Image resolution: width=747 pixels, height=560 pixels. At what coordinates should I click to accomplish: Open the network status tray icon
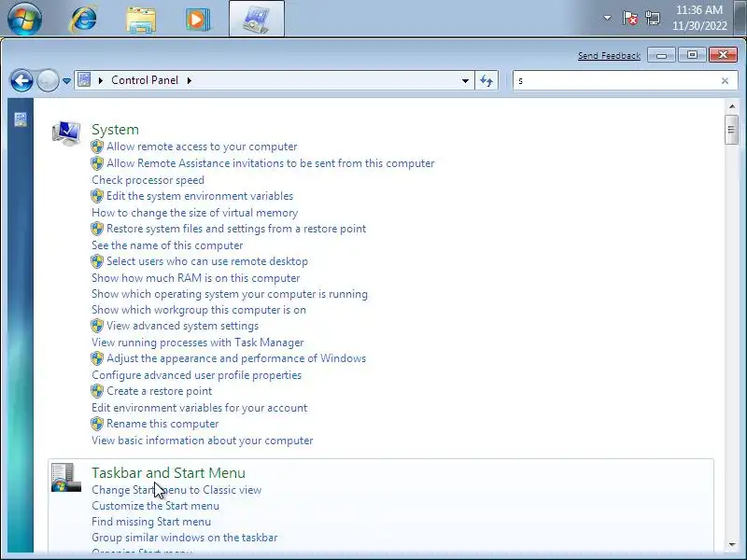653,19
